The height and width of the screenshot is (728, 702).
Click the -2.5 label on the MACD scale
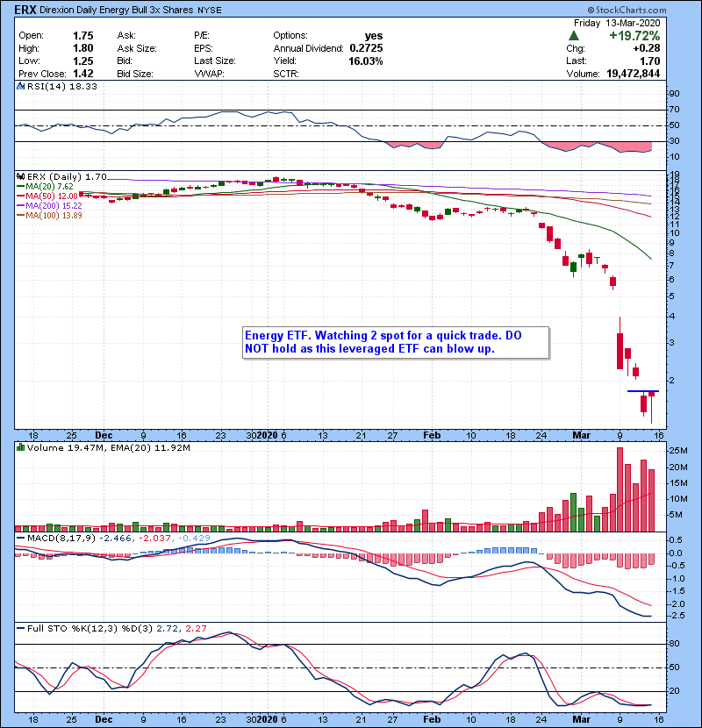pos(675,616)
